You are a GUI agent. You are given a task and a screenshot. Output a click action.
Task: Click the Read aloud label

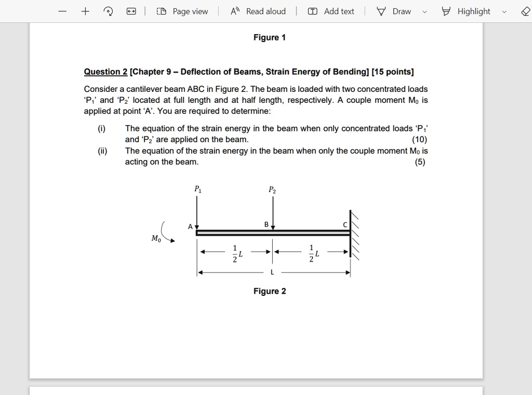(x=265, y=11)
